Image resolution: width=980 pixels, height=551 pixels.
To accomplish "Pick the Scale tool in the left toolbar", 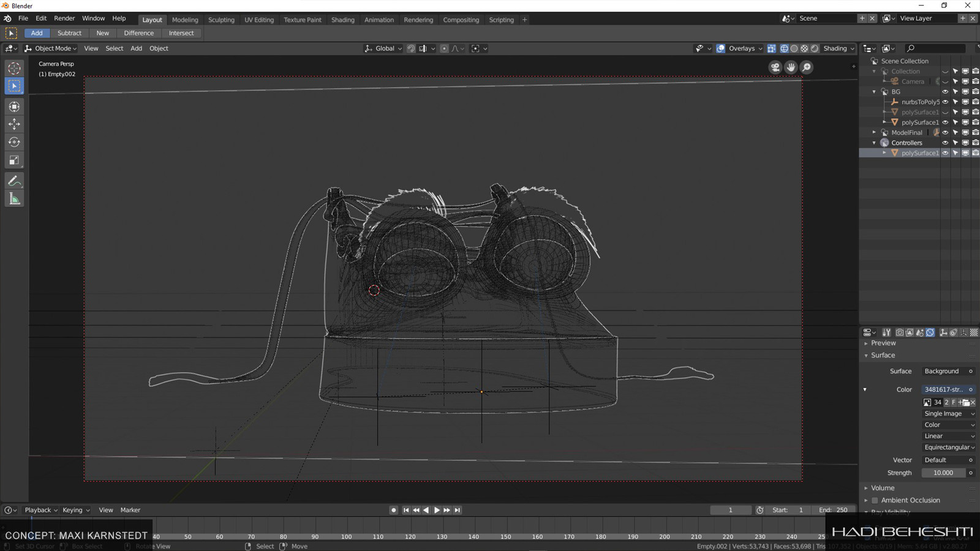I will [x=14, y=160].
